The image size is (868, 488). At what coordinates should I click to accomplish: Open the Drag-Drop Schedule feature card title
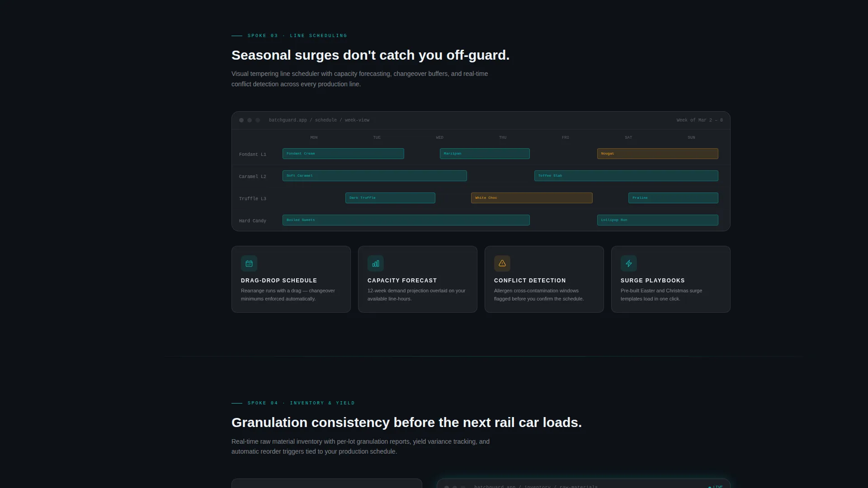(279, 281)
